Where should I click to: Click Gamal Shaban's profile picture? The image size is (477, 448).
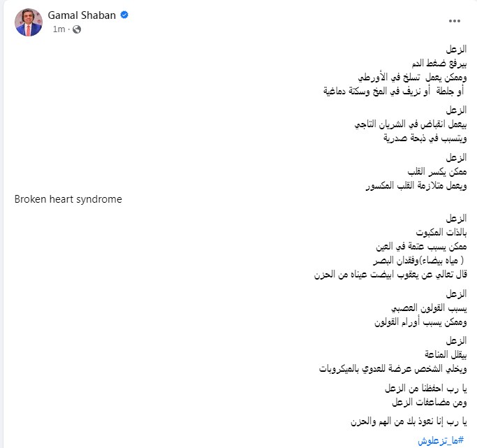coord(29,22)
